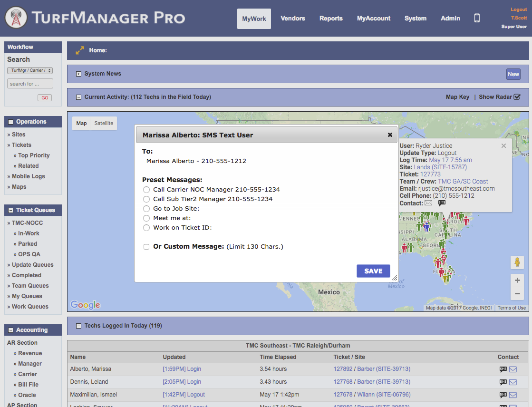Click the Logout link
The height and width of the screenshot is (407, 532).
519,10
